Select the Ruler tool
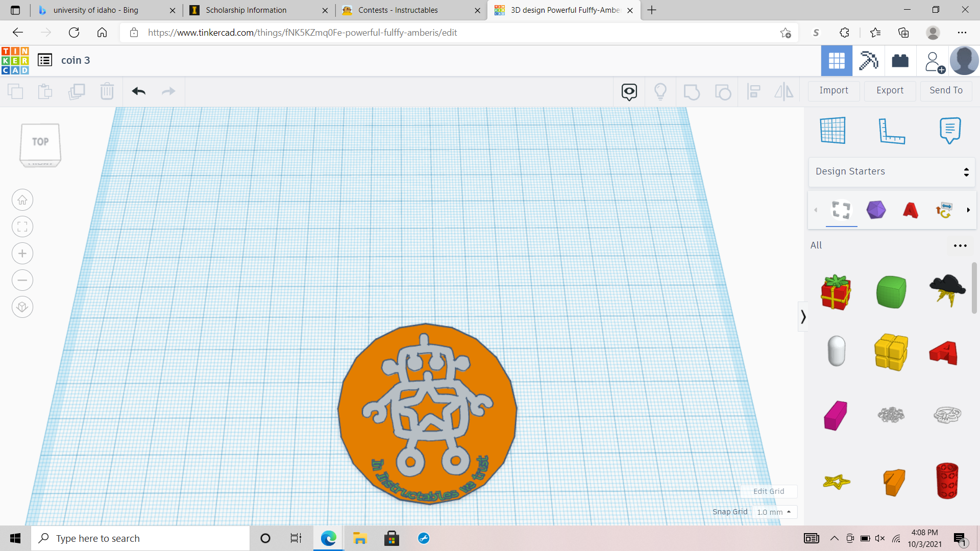Image resolution: width=980 pixels, height=551 pixels. (892, 130)
